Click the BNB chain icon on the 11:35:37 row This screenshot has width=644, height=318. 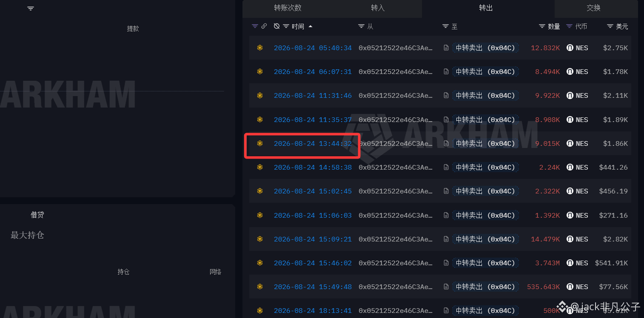pyautogui.click(x=260, y=120)
